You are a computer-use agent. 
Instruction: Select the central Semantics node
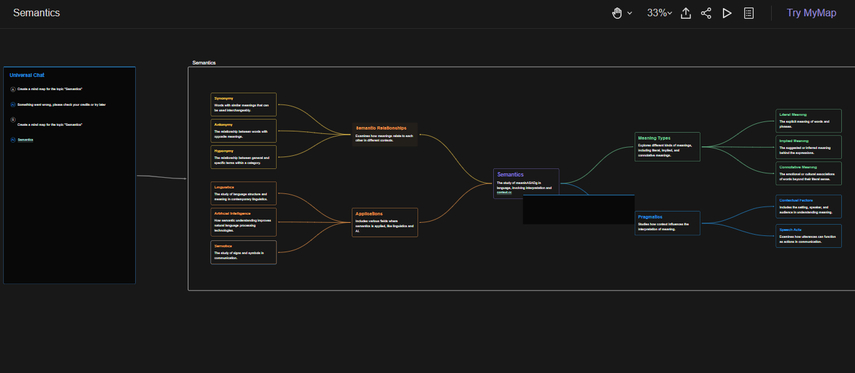click(x=526, y=183)
